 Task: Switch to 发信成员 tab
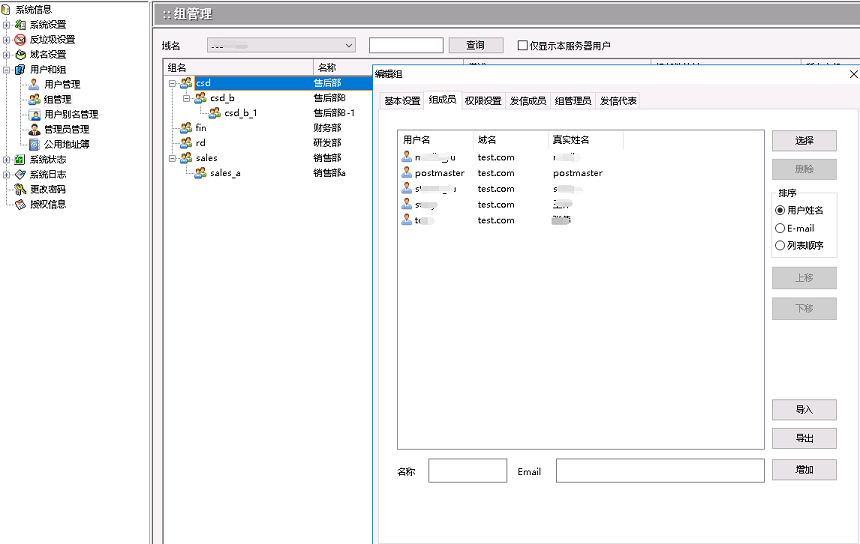[x=528, y=101]
